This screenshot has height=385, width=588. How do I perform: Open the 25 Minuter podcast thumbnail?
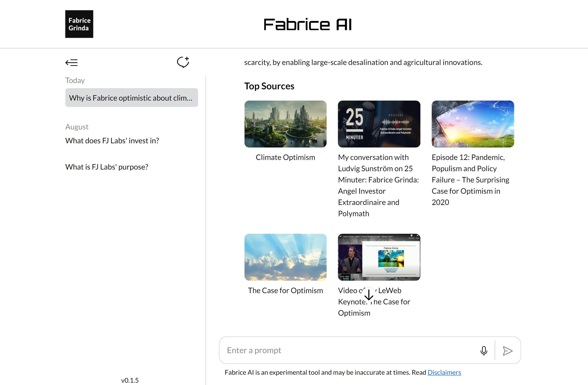(379, 124)
